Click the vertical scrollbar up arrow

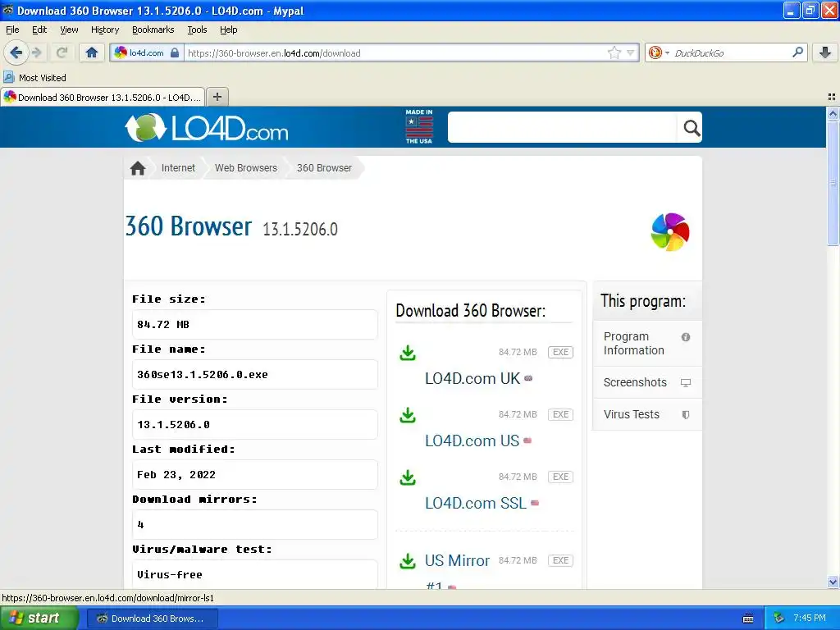coord(833,113)
